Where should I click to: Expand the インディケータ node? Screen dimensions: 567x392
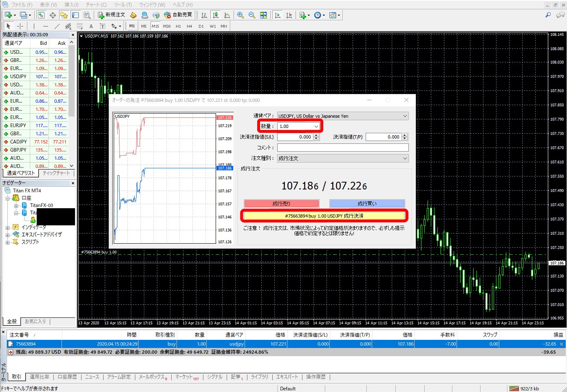coord(7,227)
